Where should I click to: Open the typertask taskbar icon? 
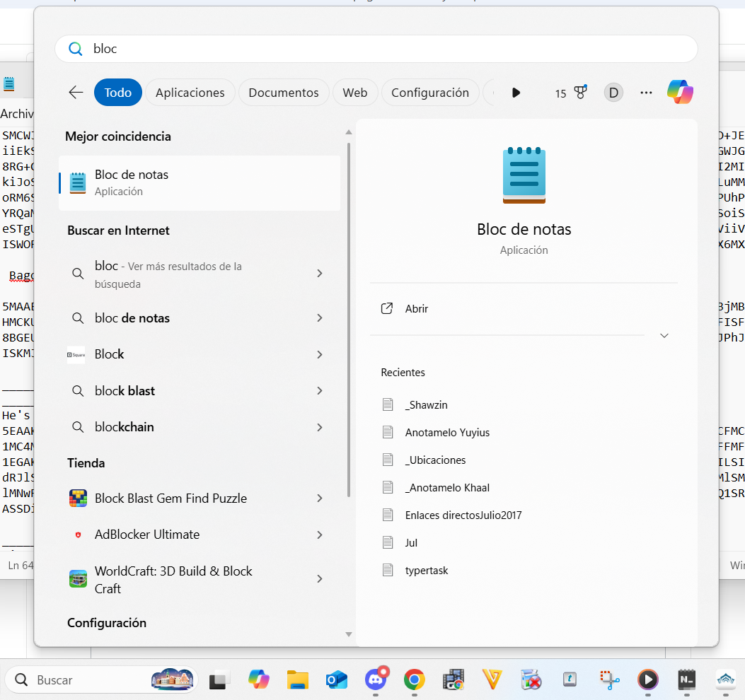click(570, 680)
